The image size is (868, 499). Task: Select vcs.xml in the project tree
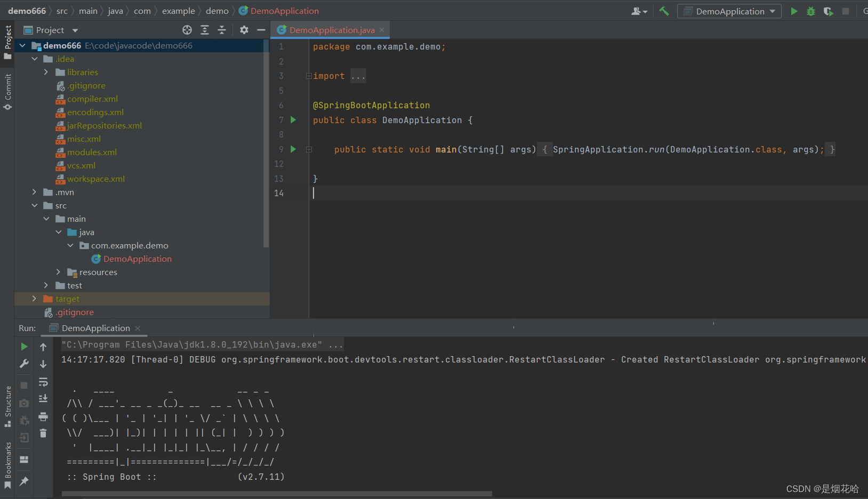click(x=81, y=166)
